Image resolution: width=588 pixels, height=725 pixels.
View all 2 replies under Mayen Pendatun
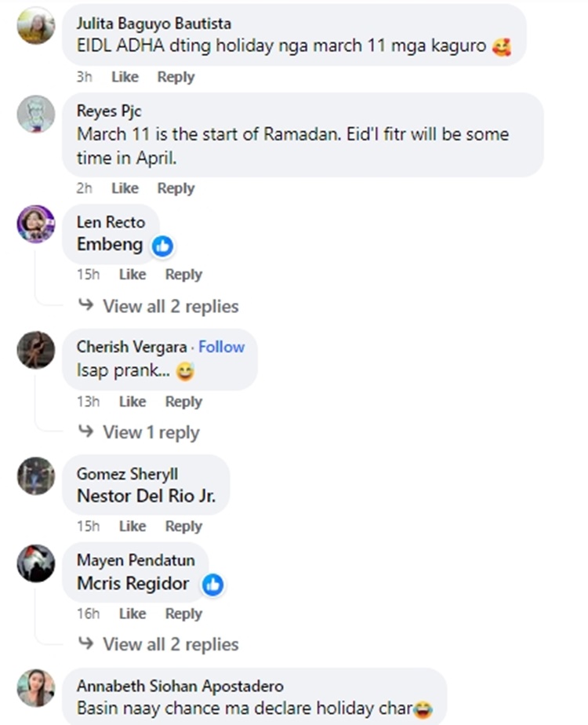point(170,644)
